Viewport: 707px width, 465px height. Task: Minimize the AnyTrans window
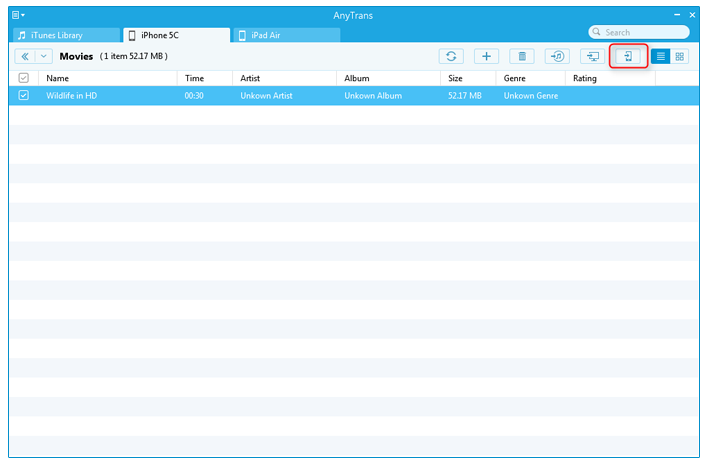click(677, 15)
